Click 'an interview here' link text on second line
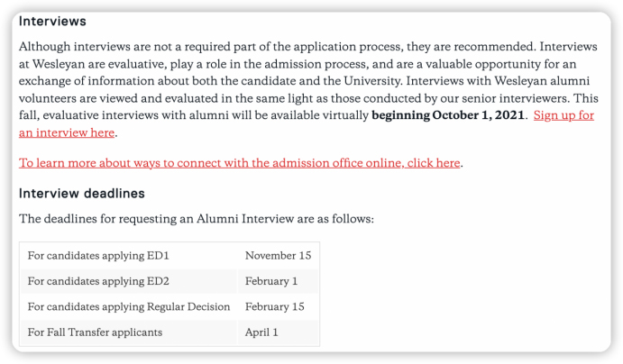 pos(67,132)
